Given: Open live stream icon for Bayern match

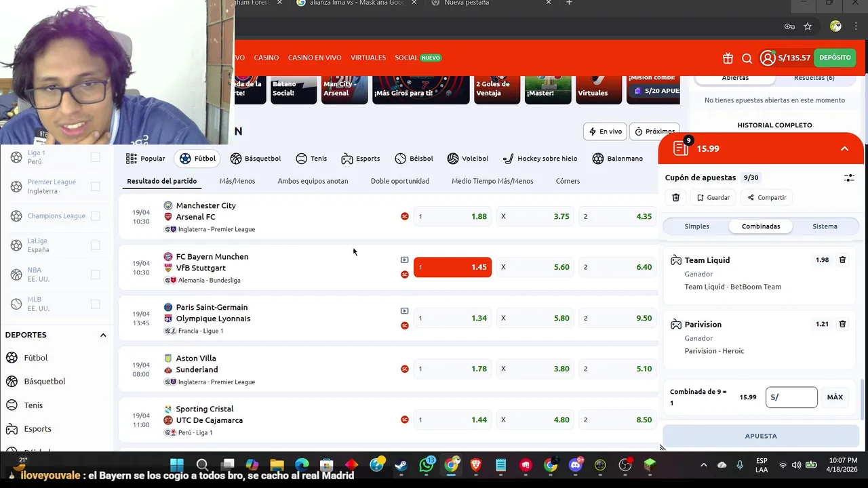Looking at the screenshot, I should (405, 260).
